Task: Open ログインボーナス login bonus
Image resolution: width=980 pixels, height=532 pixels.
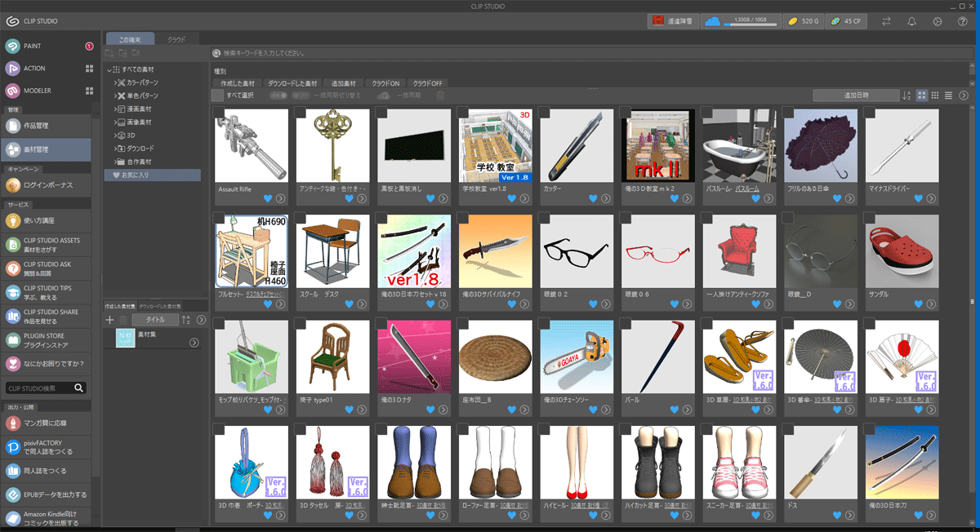Action: click(x=47, y=185)
